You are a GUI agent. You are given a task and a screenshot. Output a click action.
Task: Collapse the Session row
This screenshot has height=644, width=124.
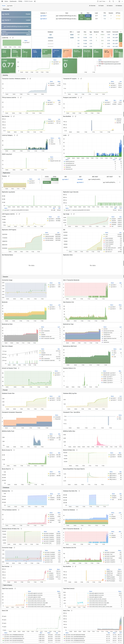pos(5,277)
